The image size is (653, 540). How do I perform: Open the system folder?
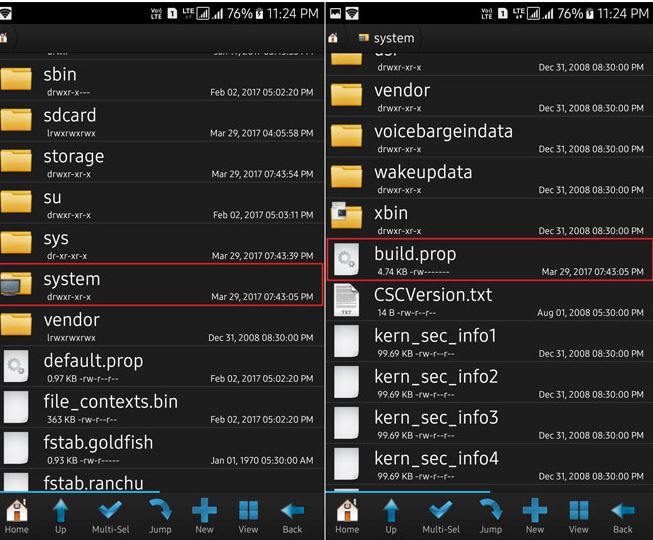coord(160,284)
